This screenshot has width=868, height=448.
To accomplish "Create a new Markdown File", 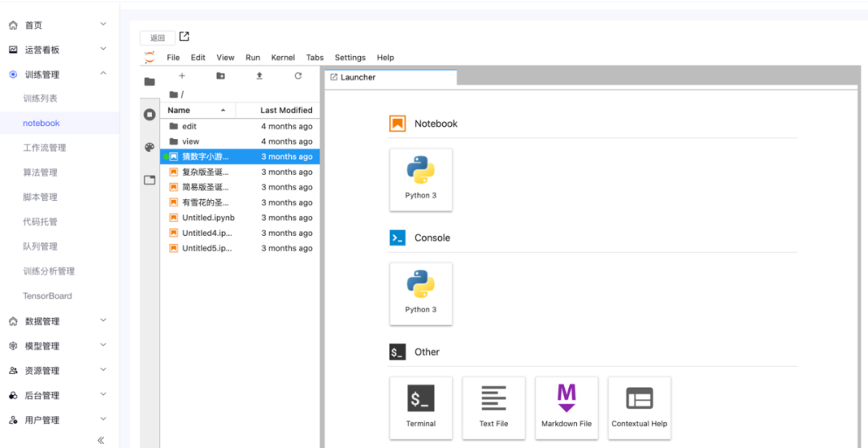I will 567,408.
